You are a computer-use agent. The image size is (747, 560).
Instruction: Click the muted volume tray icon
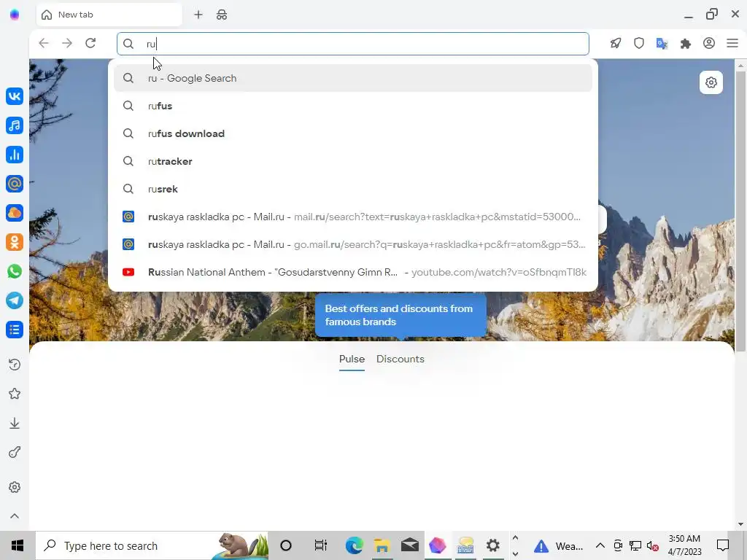click(653, 545)
